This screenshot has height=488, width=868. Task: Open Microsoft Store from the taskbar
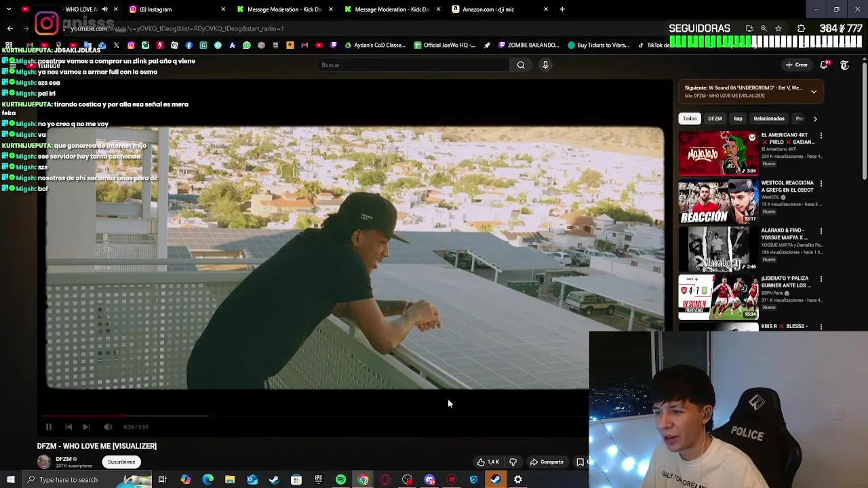[296, 480]
